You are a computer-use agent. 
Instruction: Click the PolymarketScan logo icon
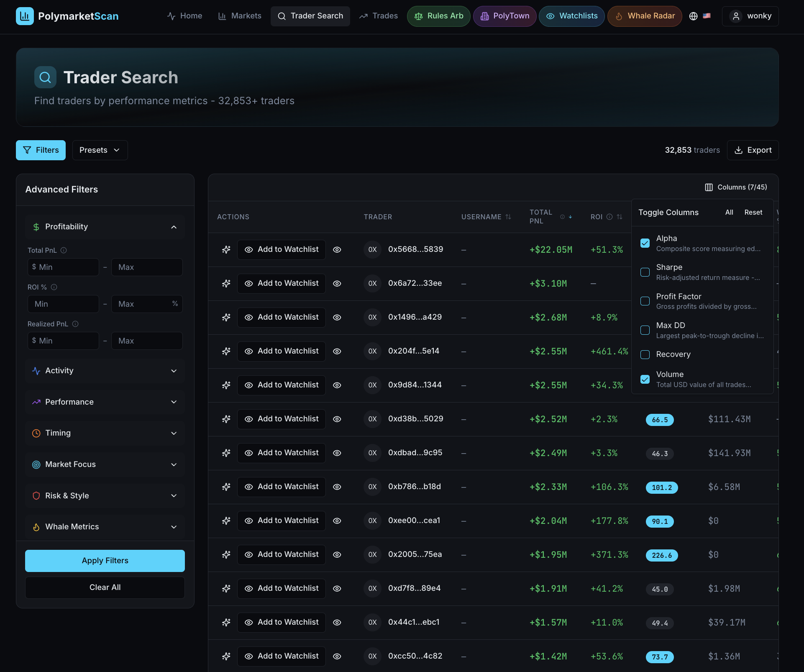[25, 16]
